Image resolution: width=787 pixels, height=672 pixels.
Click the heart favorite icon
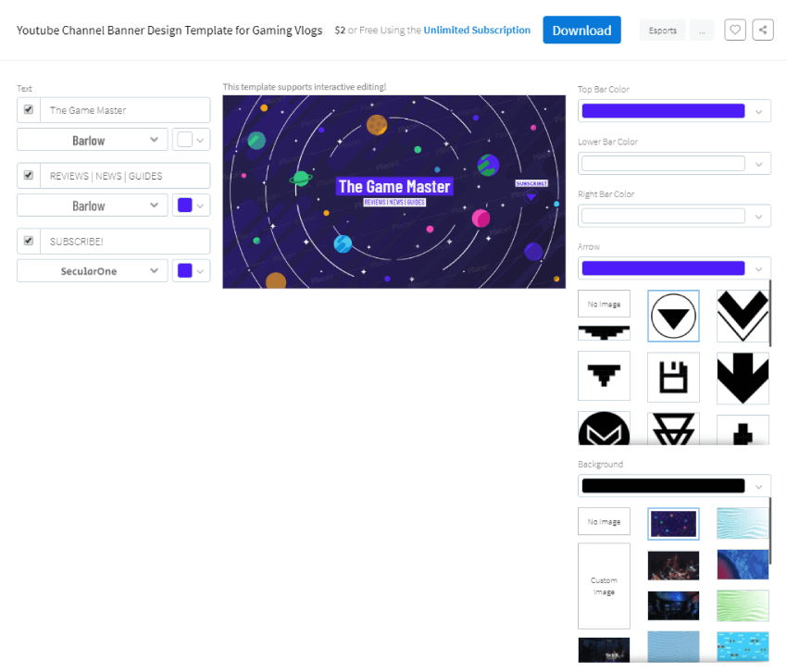(x=734, y=30)
